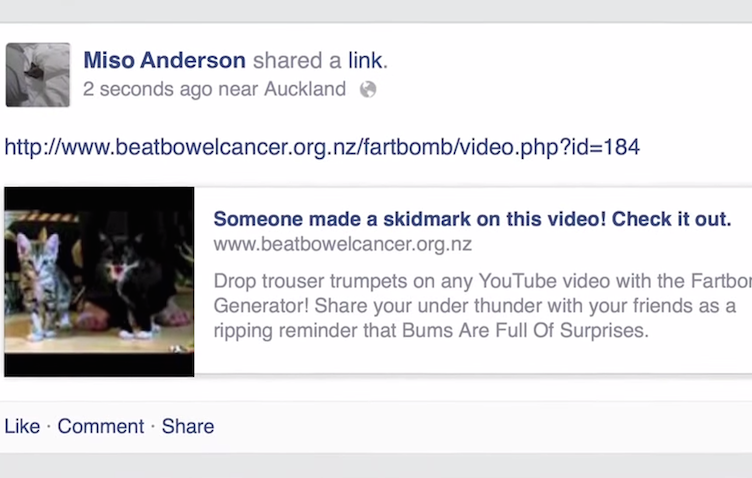
Task: Click 'Share your under thunder' description line
Action: coord(474,305)
